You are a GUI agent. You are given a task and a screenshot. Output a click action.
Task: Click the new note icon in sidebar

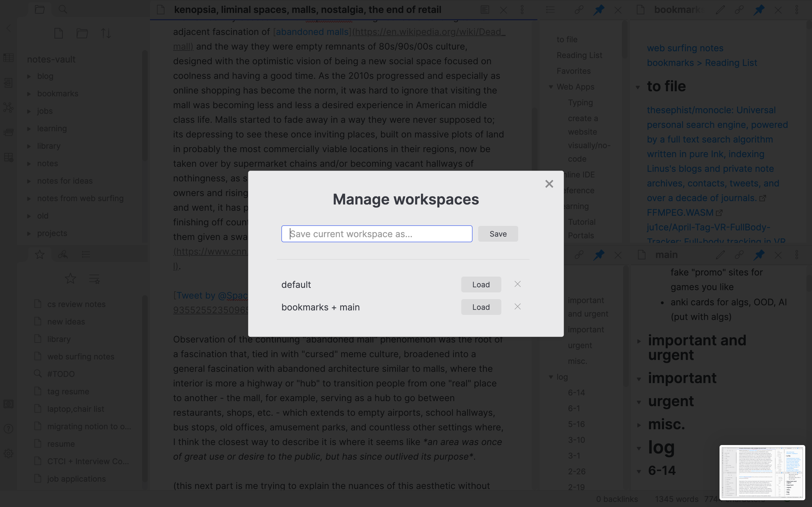(58, 33)
